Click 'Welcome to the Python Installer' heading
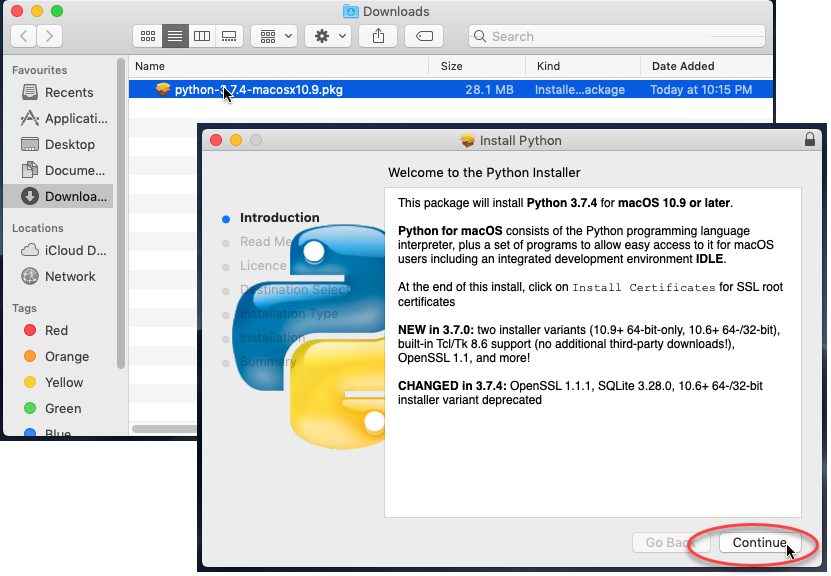 pos(484,173)
